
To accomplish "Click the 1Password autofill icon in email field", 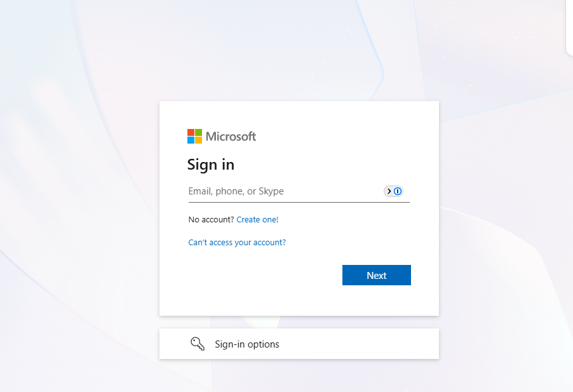I will (x=398, y=191).
